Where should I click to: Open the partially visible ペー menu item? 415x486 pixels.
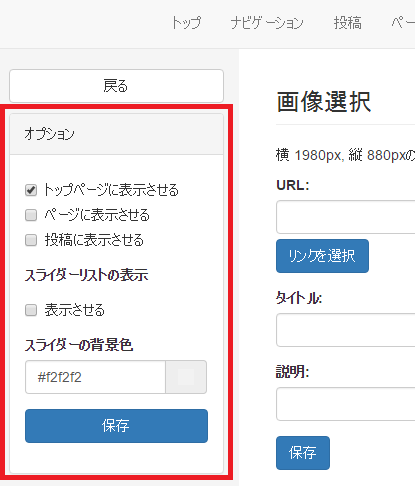403,23
